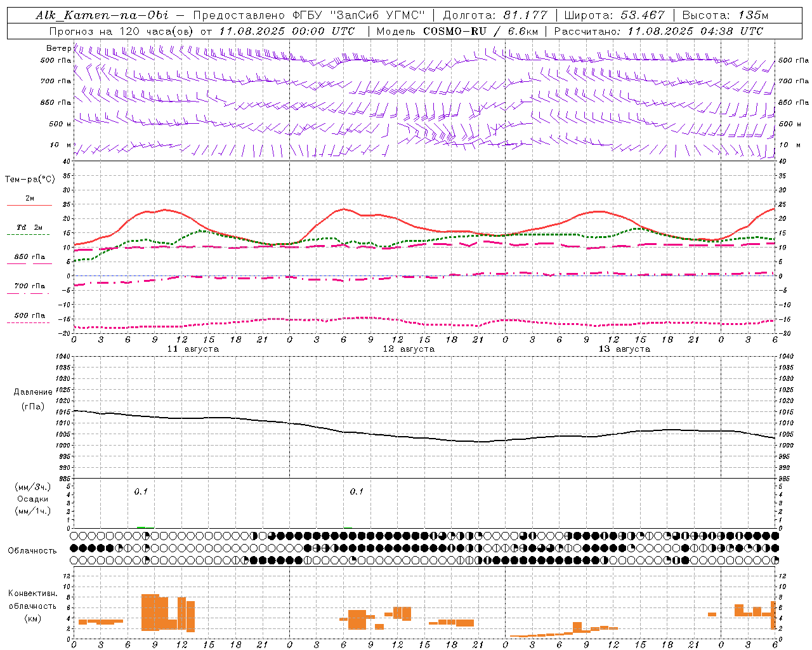
Task: Click the forecast text Прогноз на 120 часа(ов)
Action: [122, 31]
